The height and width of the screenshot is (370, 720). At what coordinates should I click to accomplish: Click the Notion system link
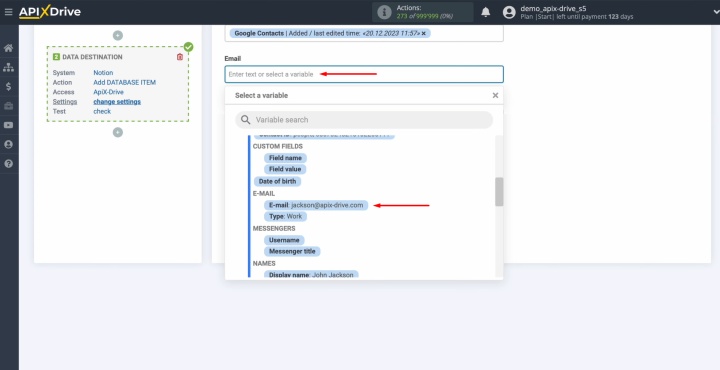(103, 73)
